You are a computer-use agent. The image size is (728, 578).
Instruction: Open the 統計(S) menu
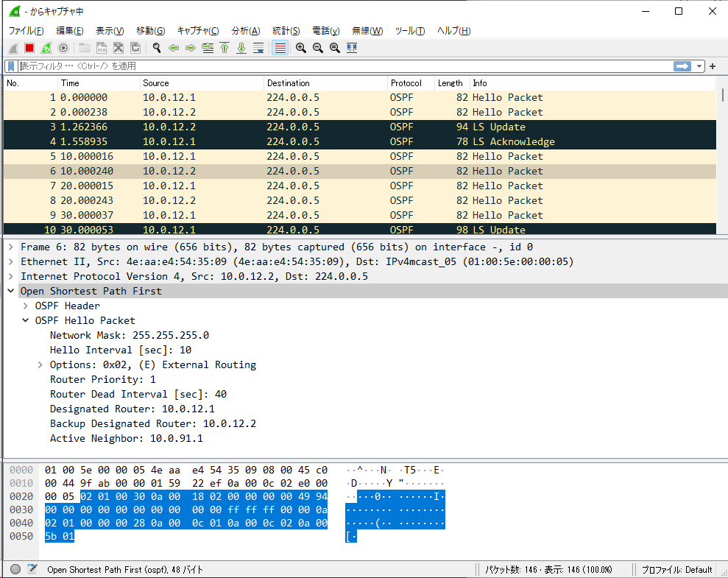point(286,31)
